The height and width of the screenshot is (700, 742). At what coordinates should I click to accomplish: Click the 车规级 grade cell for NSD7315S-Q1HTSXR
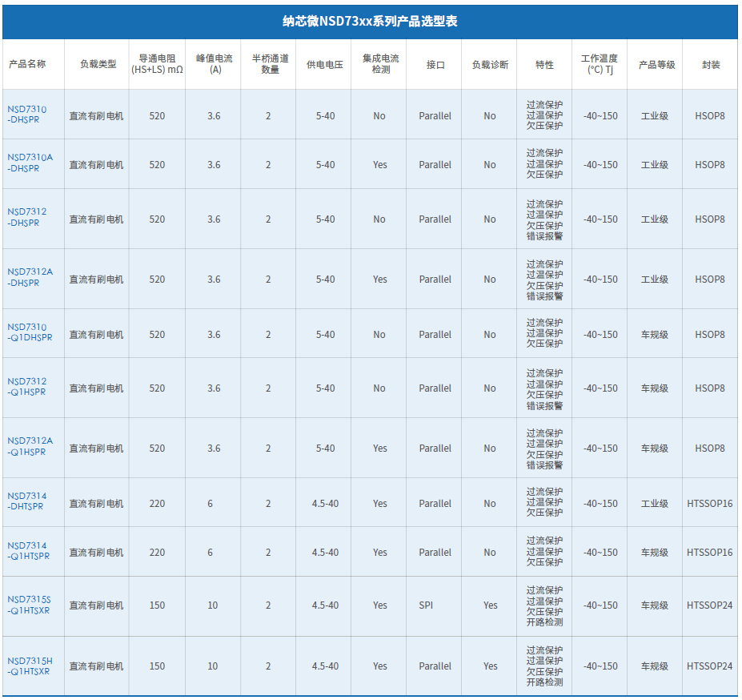(x=655, y=605)
